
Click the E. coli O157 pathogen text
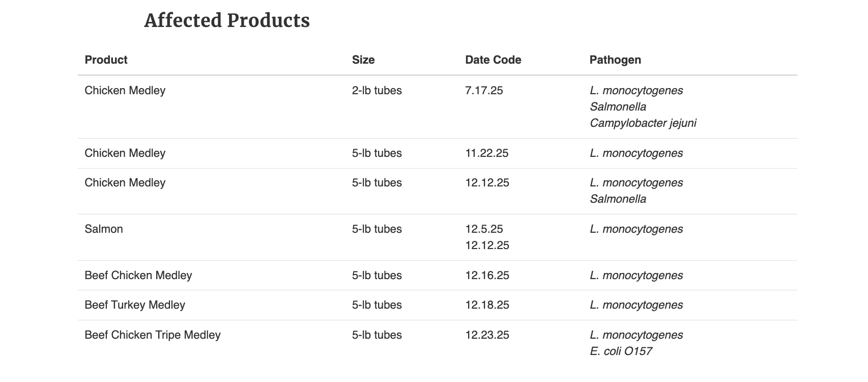point(620,351)
